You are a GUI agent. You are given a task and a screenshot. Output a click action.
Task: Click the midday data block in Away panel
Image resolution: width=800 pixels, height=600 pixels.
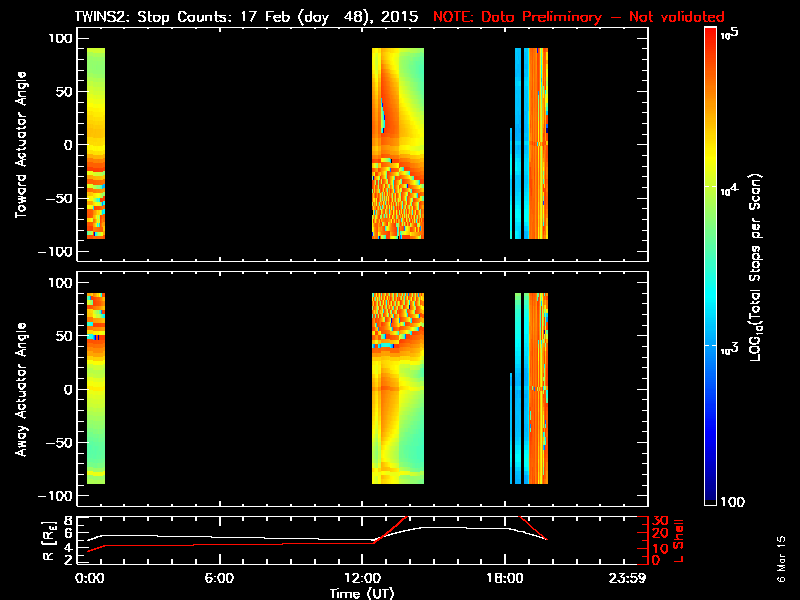(x=398, y=388)
